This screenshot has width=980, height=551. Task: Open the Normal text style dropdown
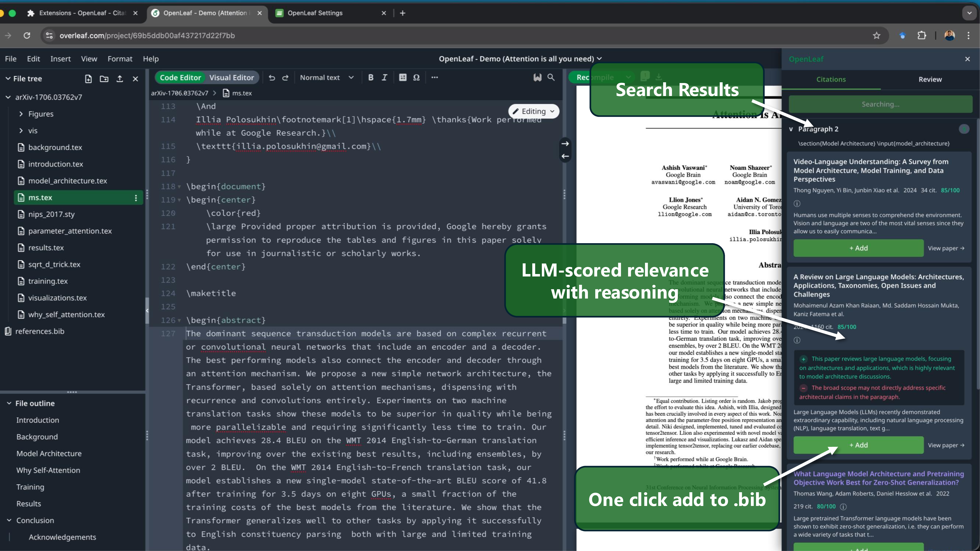(327, 78)
